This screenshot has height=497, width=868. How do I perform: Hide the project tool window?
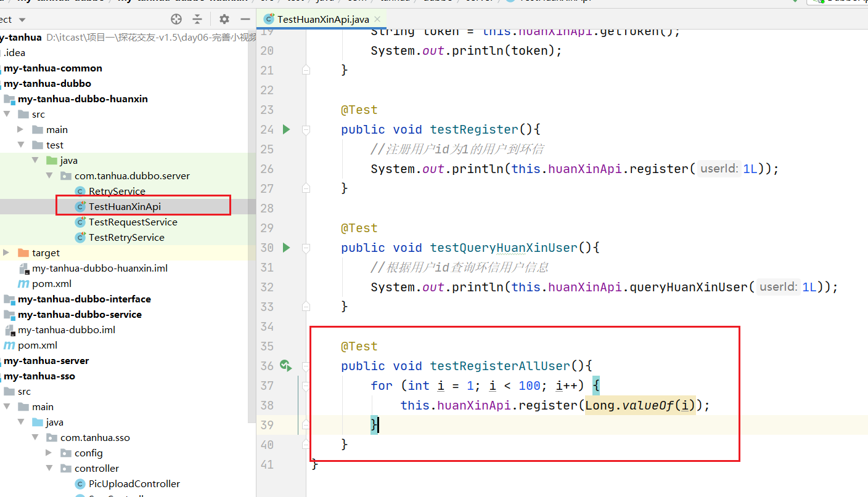point(244,19)
